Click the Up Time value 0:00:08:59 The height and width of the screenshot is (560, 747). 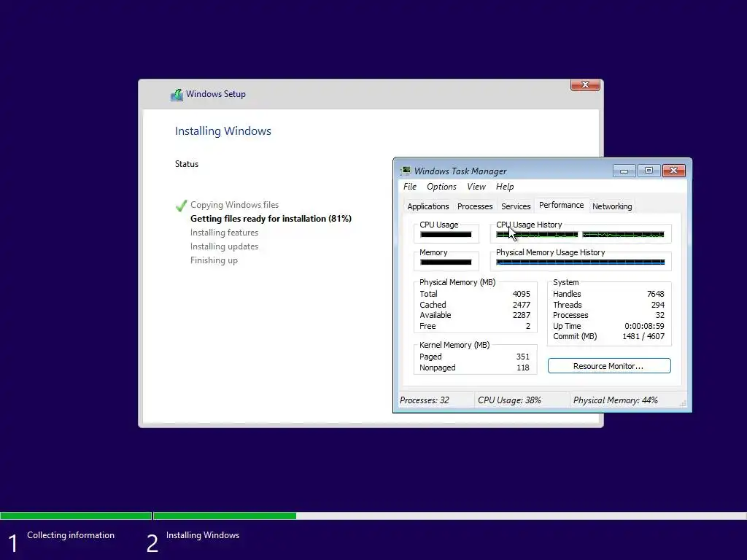(645, 326)
